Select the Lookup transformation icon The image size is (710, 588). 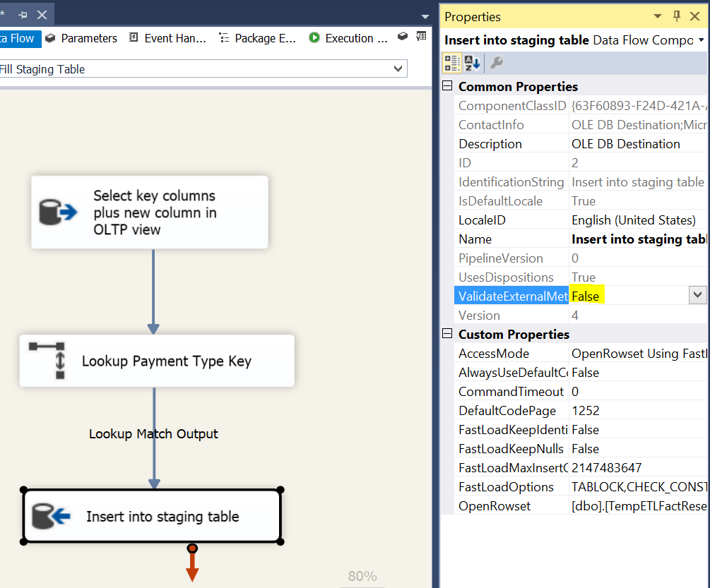(47, 361)
